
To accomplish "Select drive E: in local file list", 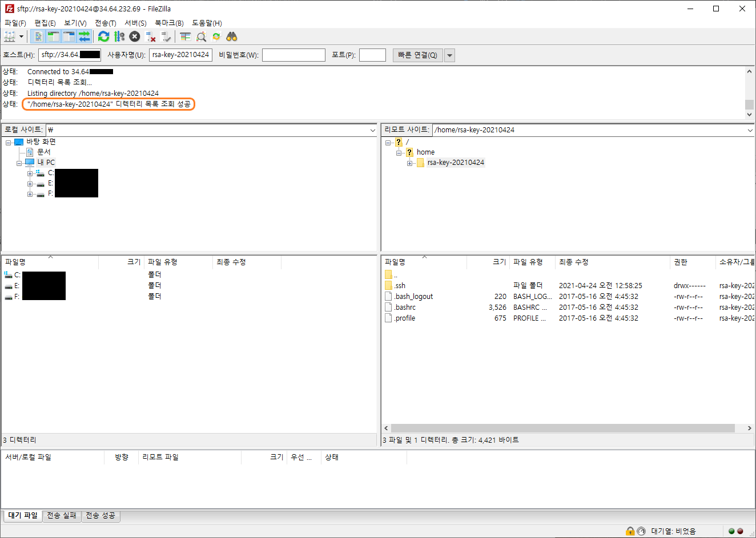I will [13, 286].
